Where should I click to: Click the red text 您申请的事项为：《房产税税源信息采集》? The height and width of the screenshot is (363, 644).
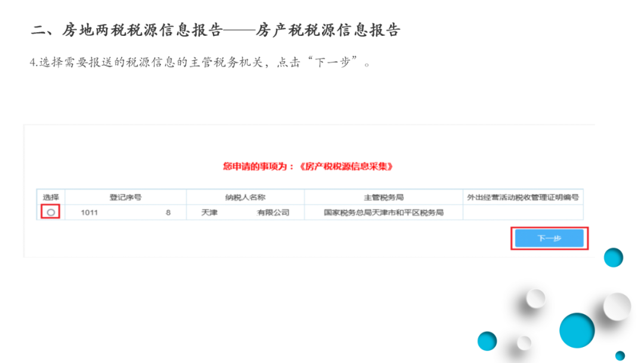[x=308, y=167]
